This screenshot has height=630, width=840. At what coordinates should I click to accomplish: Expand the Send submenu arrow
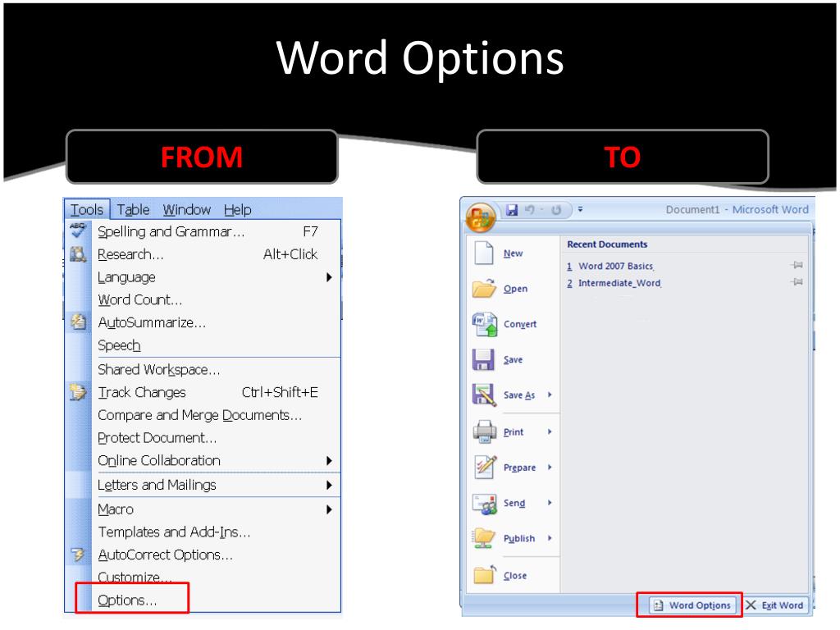pyautogui.click(x=550, y=503)
